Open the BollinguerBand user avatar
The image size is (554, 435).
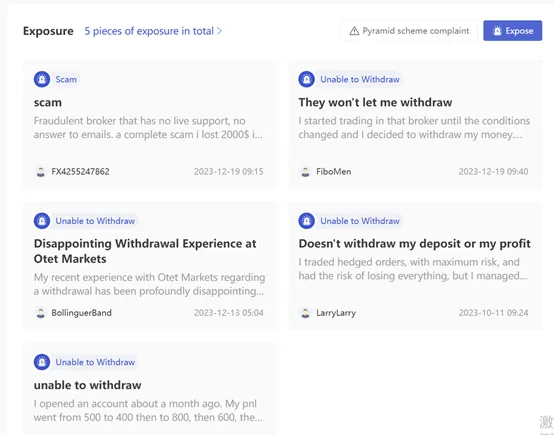click(41, 313)
